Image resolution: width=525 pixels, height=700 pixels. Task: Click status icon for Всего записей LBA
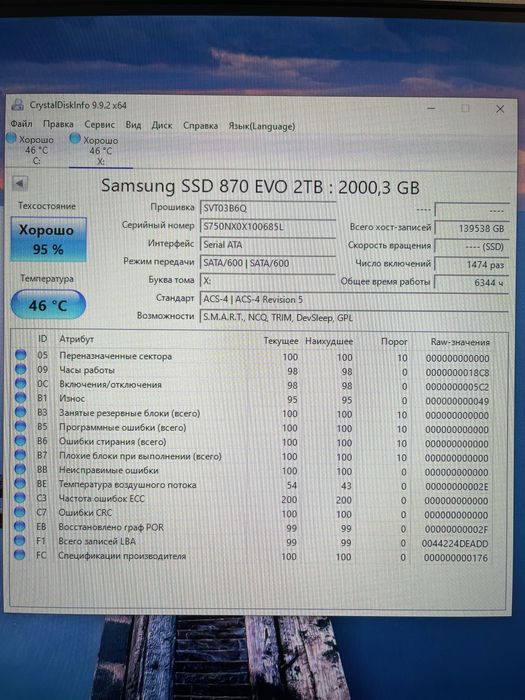pyautogui.click(x=20, y=540)
